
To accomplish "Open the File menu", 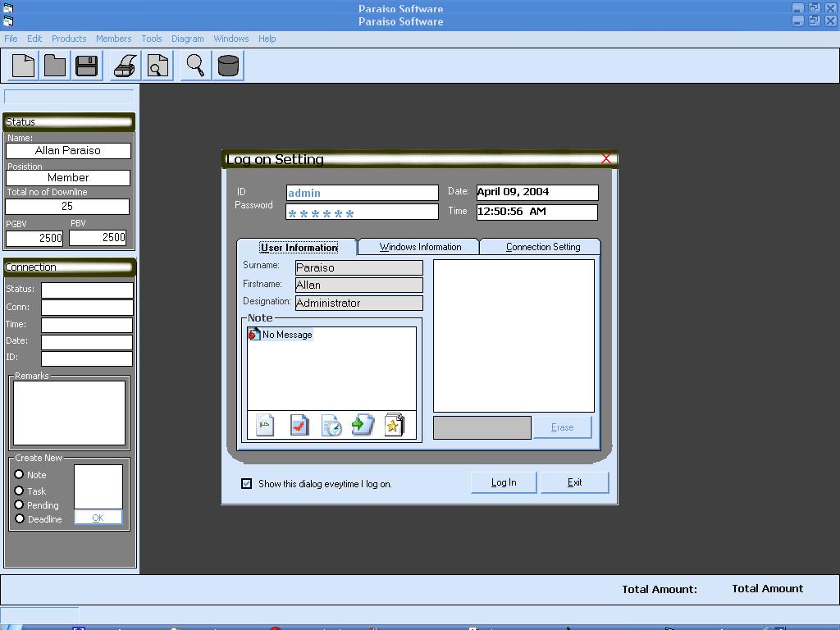I will (11, 39).
